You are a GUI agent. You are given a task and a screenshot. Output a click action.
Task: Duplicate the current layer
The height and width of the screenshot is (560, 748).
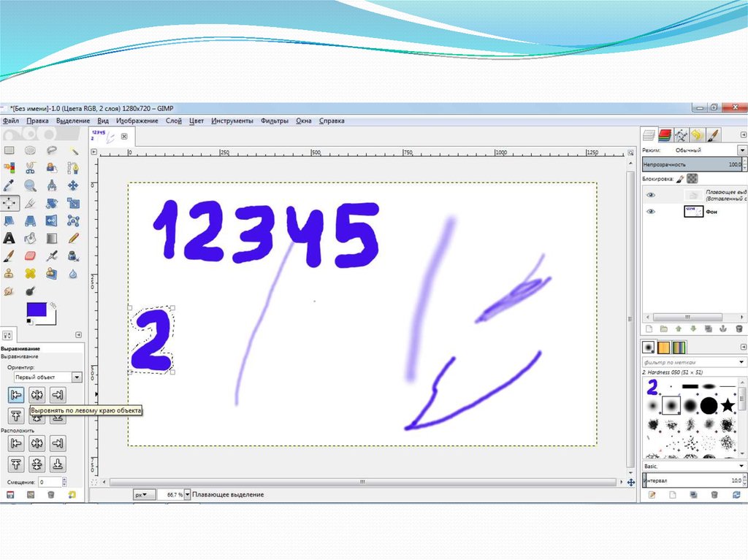point(709,329)
